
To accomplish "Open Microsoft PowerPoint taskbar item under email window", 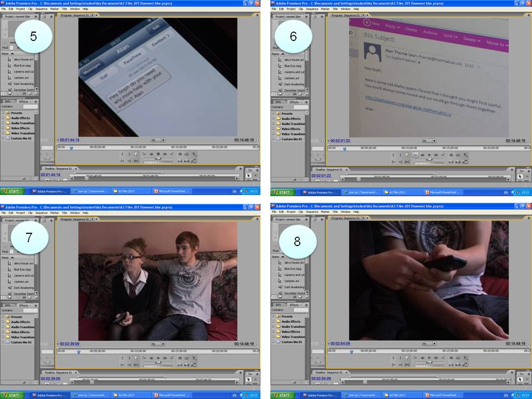I will [x=443, y=192].
